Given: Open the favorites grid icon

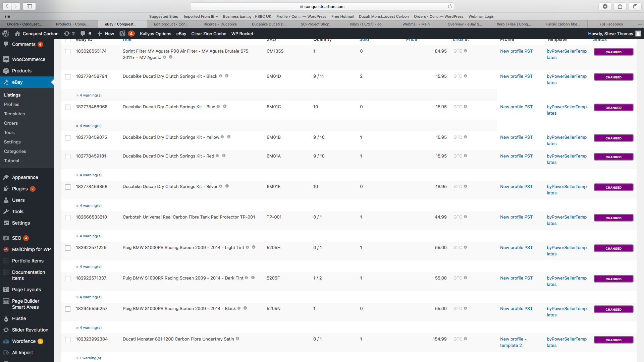Looking at the screenshot, I should click(8, 16).
